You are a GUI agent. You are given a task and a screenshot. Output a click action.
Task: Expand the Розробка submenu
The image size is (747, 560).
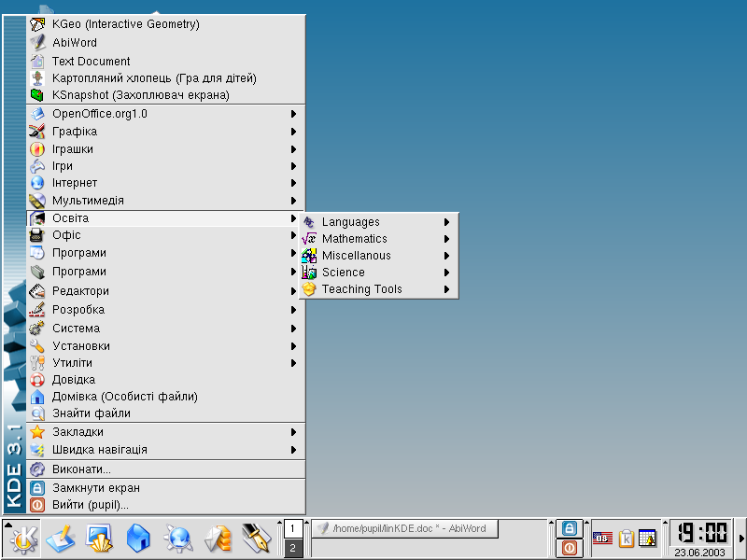[x=166, y=310]
